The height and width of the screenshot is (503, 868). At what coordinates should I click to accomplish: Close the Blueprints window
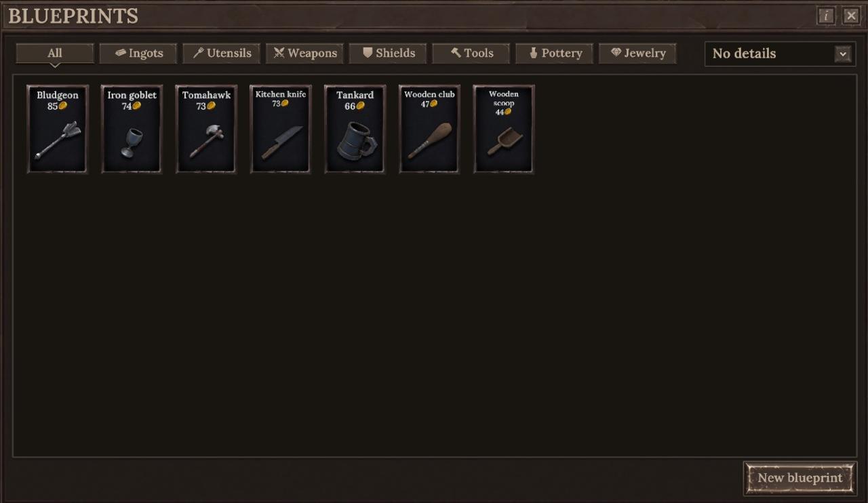pos(851,16)
